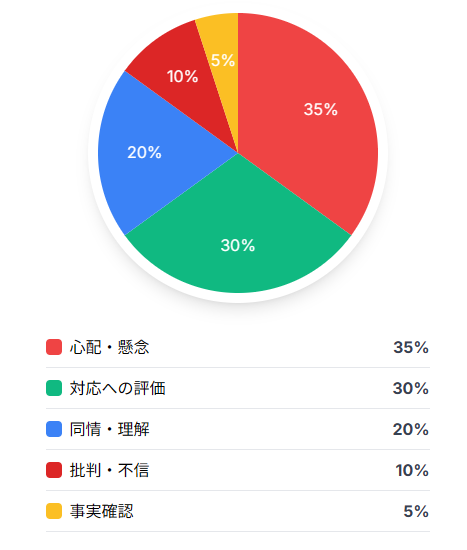Select the dark red 批判・不信 legend swatch
467x550 pixels.
(54, 470)
